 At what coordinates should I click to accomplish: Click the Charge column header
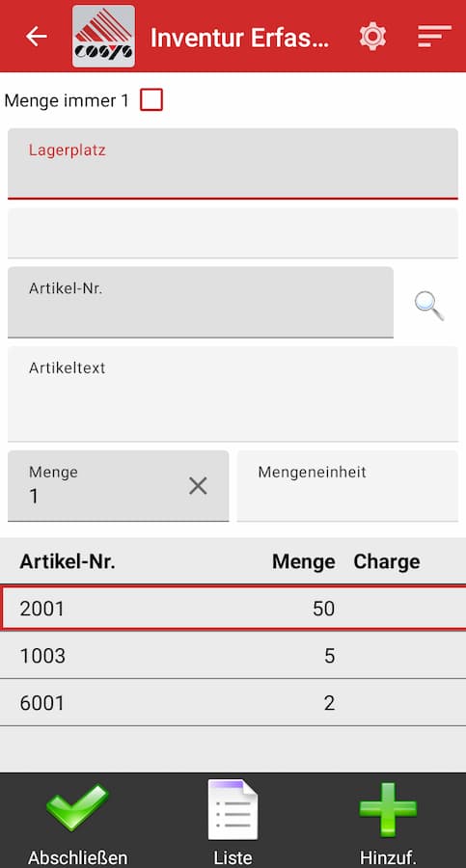tap(387, 561)
